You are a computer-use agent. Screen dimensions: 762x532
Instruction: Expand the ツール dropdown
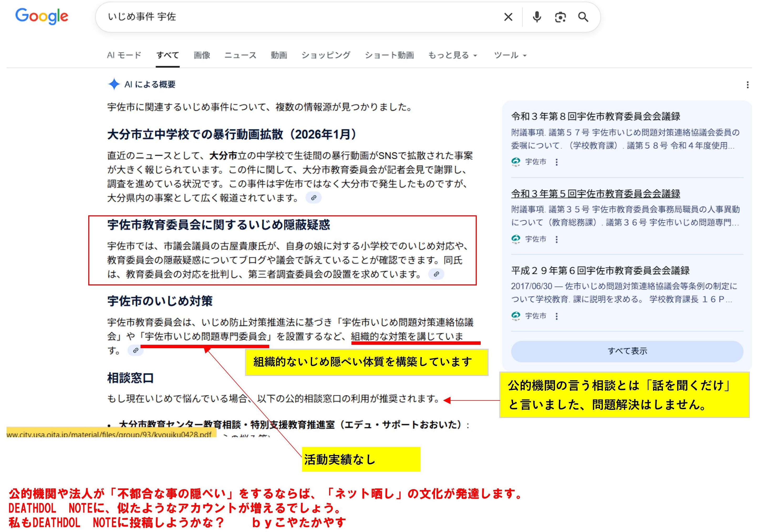coord(510,55)
